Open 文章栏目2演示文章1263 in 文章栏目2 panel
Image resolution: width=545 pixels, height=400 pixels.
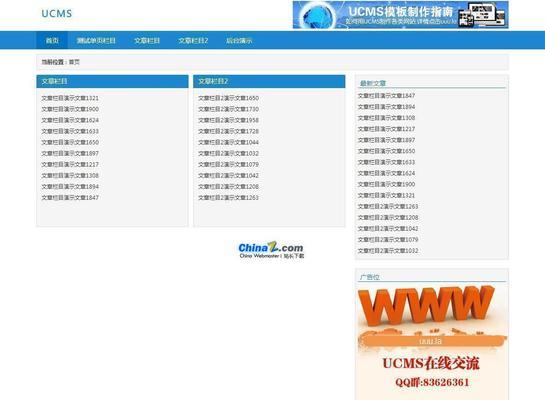(228, 198)
